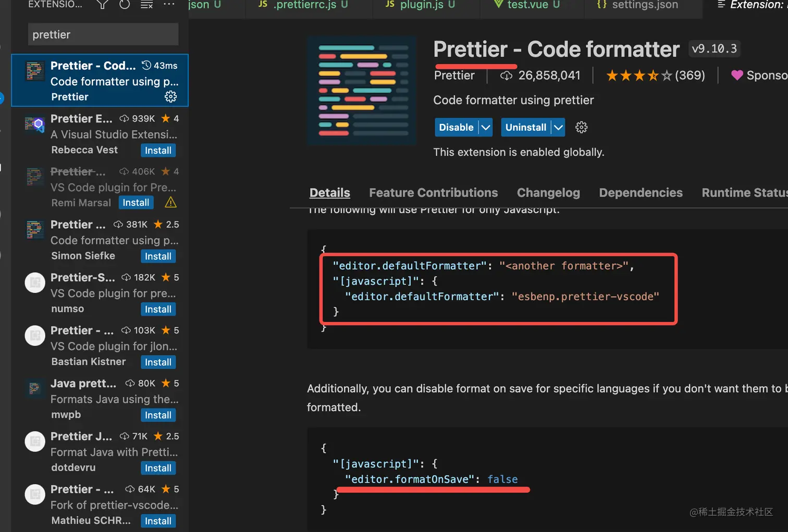Screen dimensions: 788x532
Task: Open the manage gear beside Uninstall
Action: click(581, 127)
